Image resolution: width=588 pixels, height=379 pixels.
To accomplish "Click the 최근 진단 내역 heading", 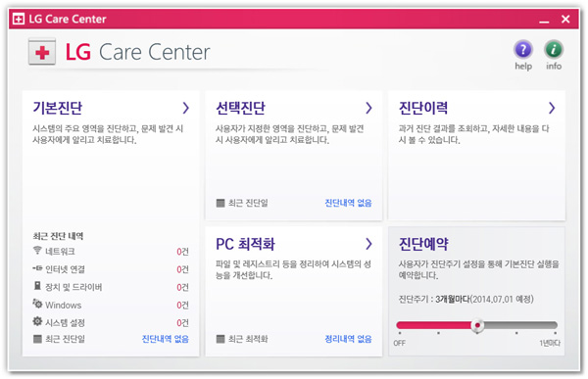I will click(x=58, y=236).
